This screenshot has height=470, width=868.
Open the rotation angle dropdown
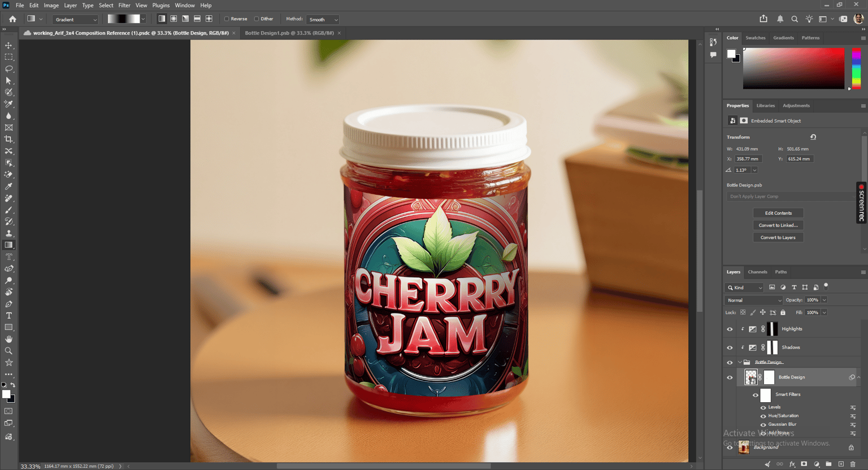(754, 170)
